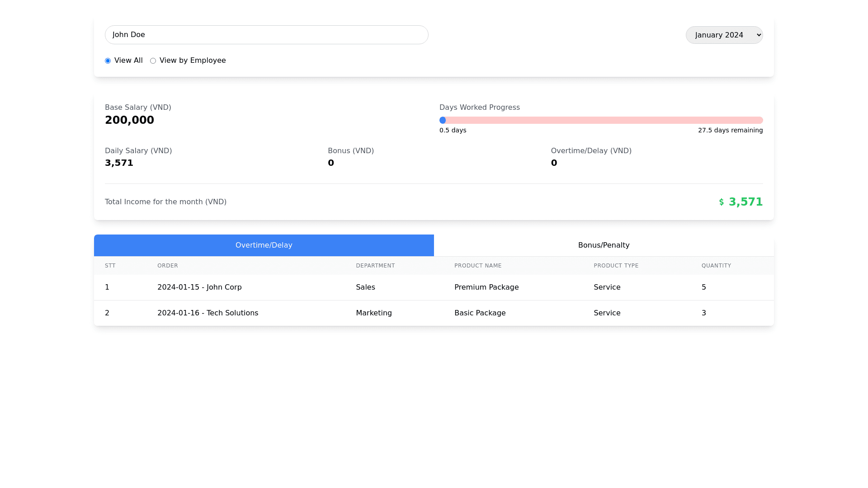
Task: Click the Order column header
Action: (x=167, y=266)
